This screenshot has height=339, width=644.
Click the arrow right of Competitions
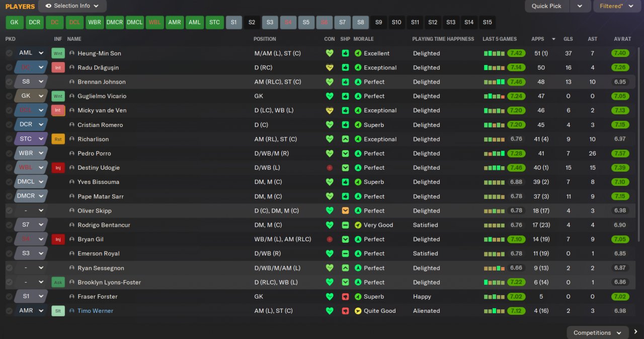coord(636,332)
